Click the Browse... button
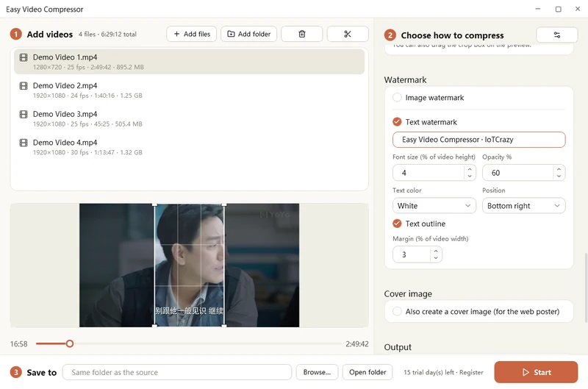Viewport: 588px width, 389px height. click(317, 372)
